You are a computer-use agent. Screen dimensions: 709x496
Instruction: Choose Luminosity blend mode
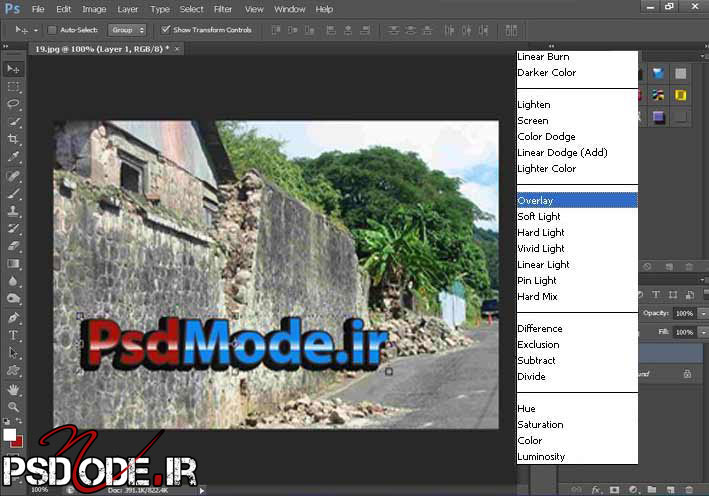(577, 457)
